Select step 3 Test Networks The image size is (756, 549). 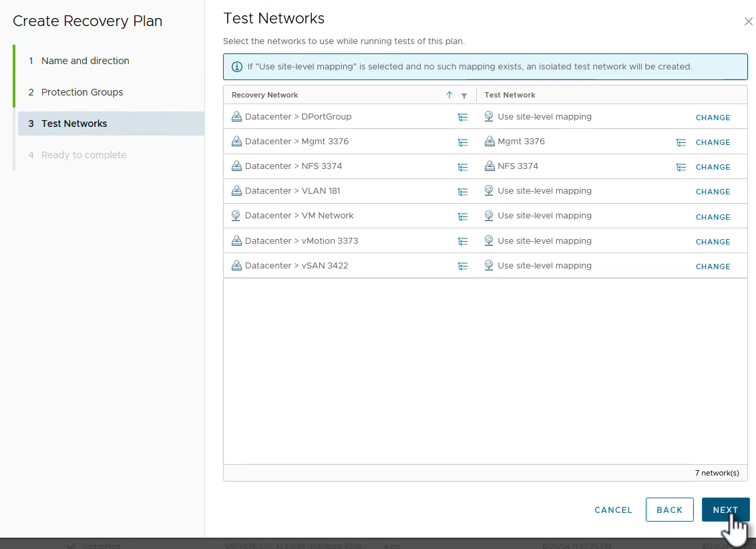coord(73,124)
